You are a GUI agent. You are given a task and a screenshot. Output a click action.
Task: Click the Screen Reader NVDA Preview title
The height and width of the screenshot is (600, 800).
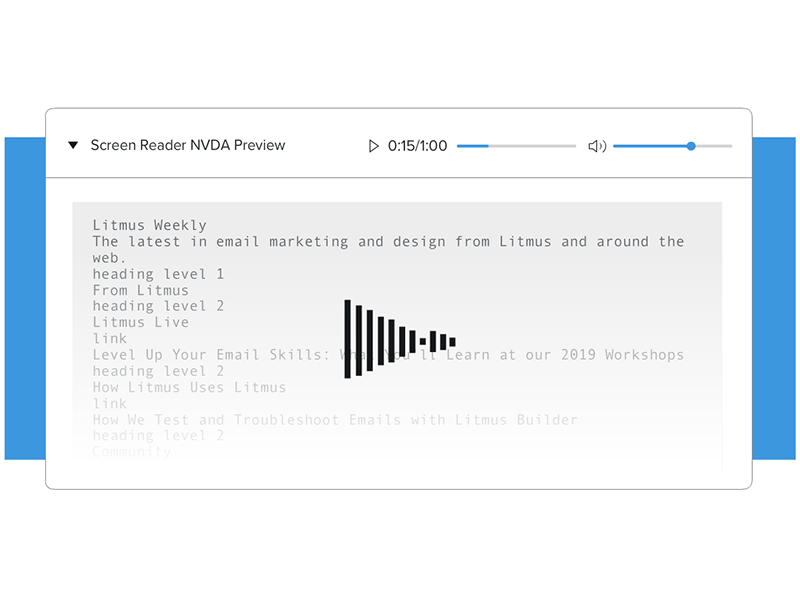[188, 145]
